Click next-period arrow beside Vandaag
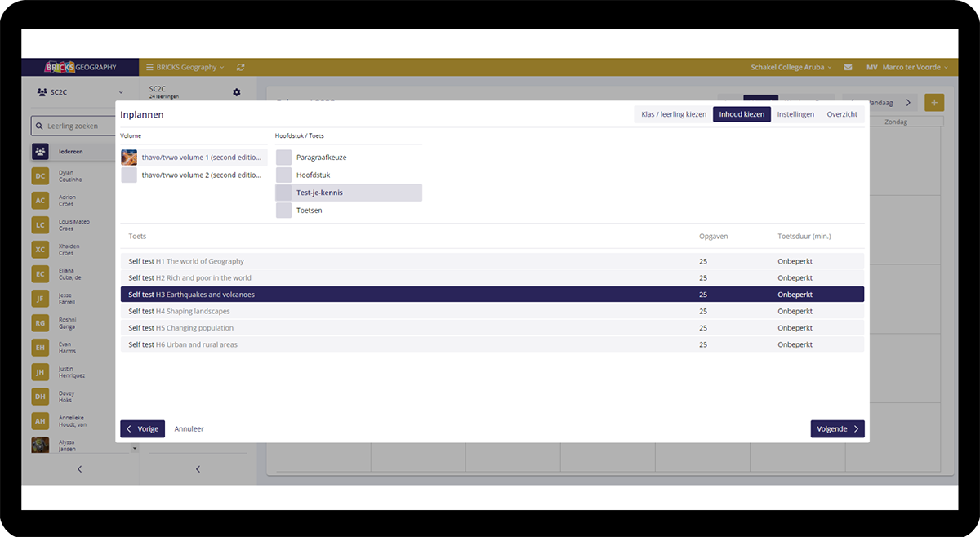Screen dimensions: 980x537 pos(908,103)
